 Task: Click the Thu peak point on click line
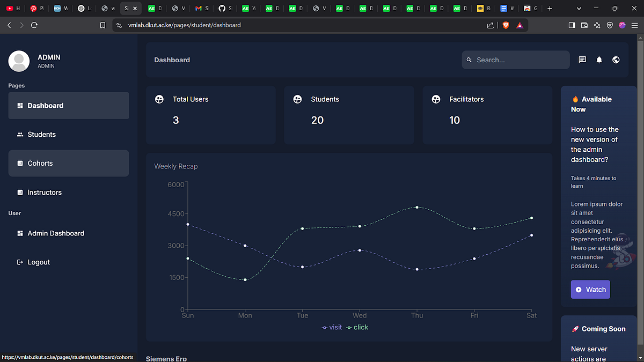[417, 207]
